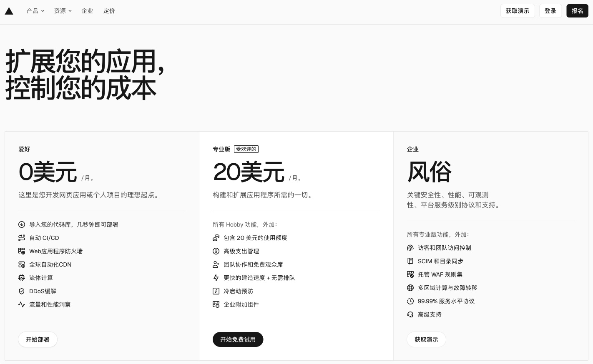Click 获取演示 in the 企业 plan card
The height and width of the screenshot is (364, 593).
426,339
